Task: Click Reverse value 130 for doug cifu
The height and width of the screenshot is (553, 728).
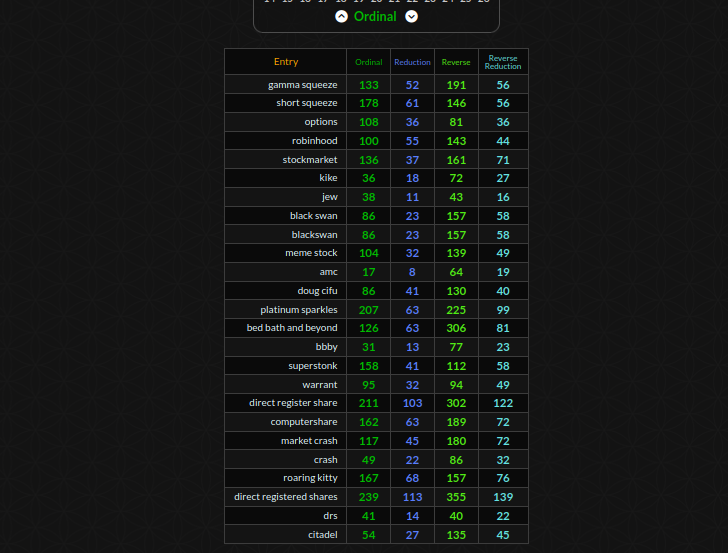Action: [456, 291]
